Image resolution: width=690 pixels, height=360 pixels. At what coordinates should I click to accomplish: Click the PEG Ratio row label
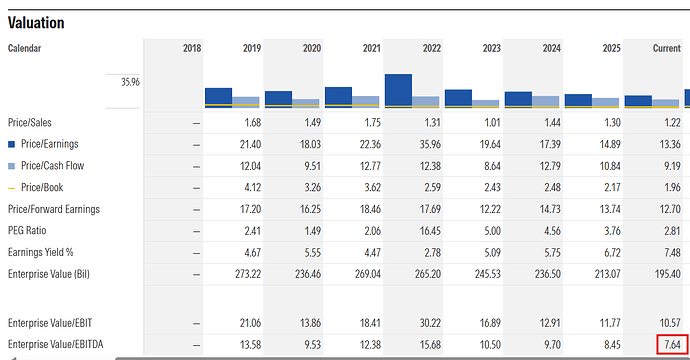(27, 231)
